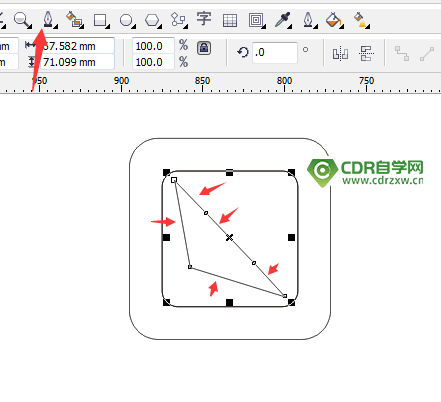441x402 pixels.
Task: Open Fill tool flyout triangle
Action: 342,26
